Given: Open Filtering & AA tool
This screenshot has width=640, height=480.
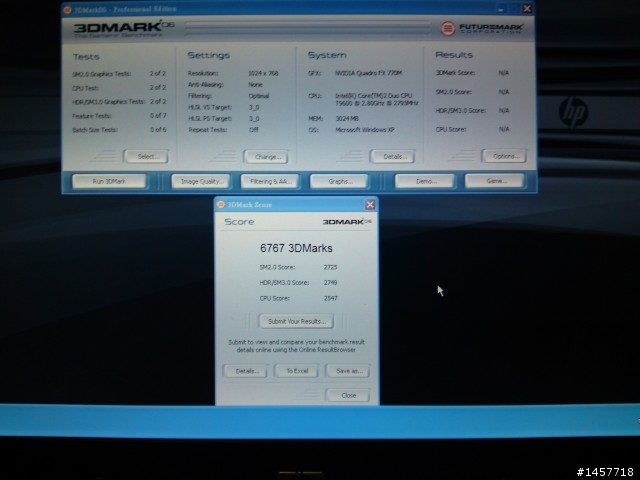Looking at the screenshot, I should point(270,181).
